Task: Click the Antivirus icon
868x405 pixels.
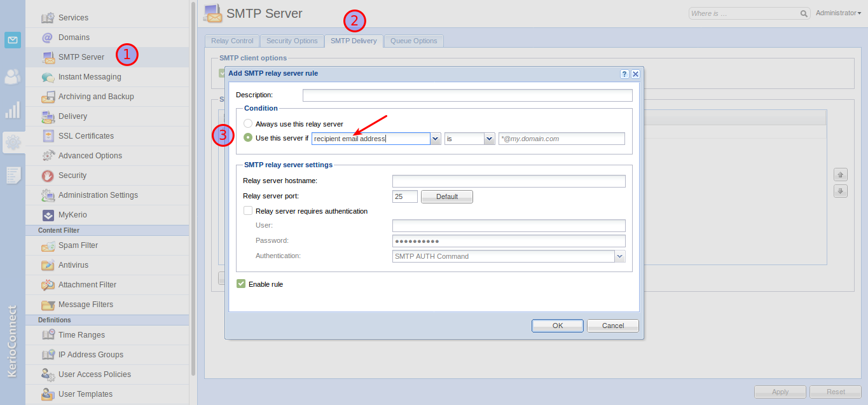Action: [48, 265]
